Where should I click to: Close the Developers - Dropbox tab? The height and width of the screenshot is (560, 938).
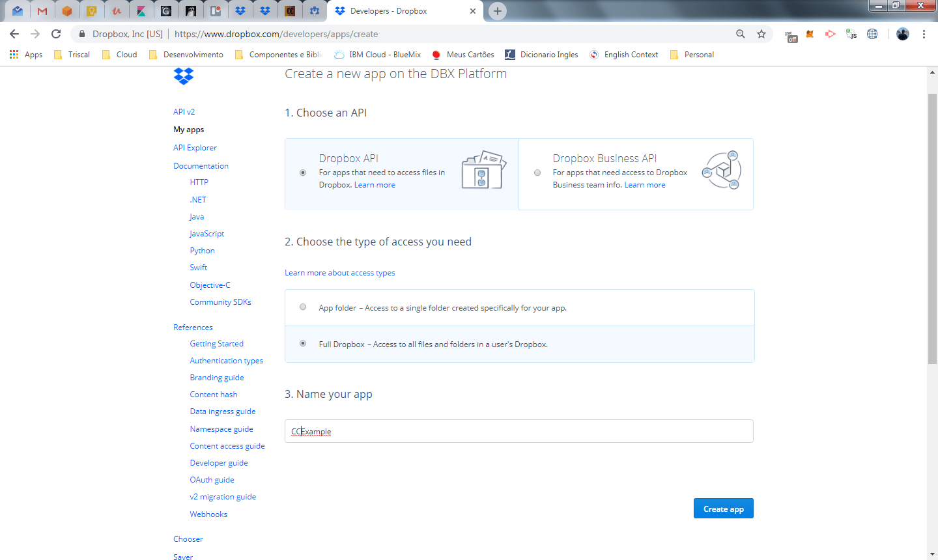tap(473, 11)
